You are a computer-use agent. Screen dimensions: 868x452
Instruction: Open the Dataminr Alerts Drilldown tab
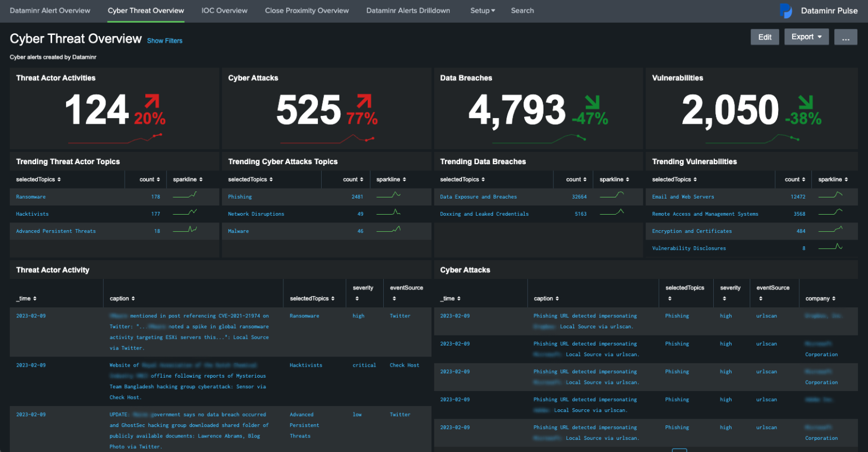(x=408, y=11)
